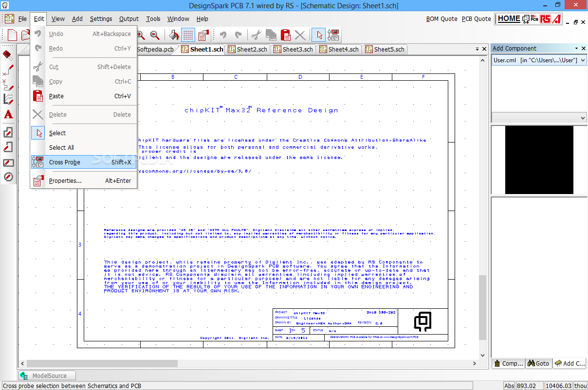Select the Add Bus tool icon
The image size is (588, 390).
[8, 100]
